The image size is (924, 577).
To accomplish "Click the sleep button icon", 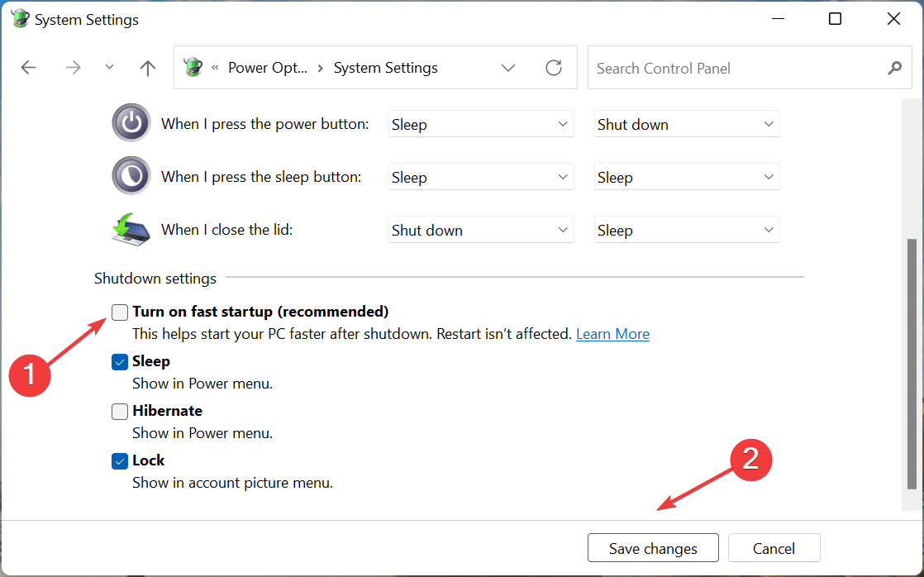I will click(131, 175).
